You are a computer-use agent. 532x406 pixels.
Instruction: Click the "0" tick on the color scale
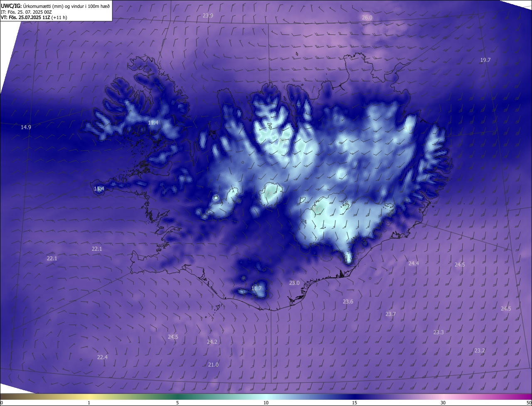pyautogui.click(x=2, y=403)
